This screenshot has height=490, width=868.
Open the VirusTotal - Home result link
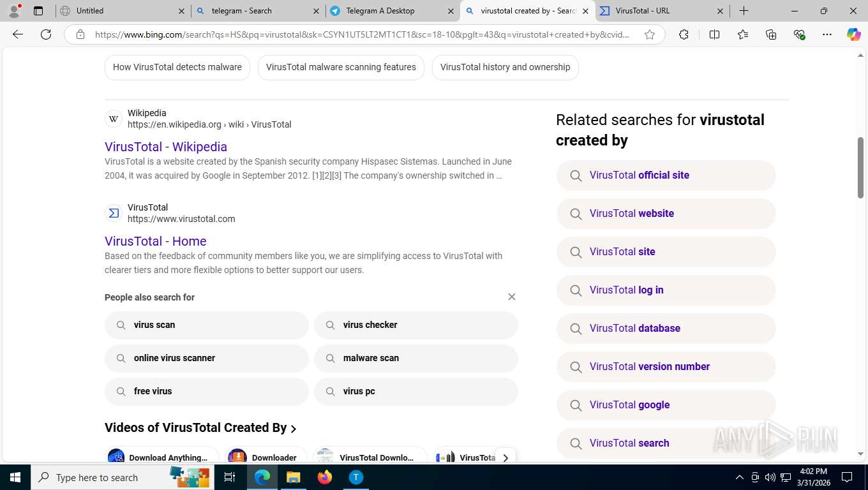[x=156, y=241]
